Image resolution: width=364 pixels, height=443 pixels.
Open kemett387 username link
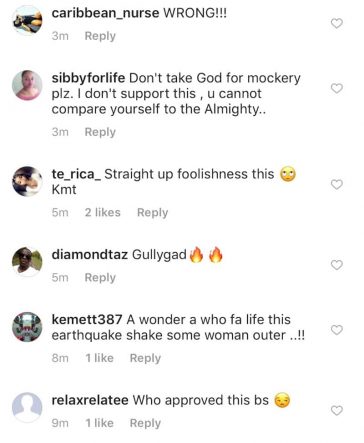click(87, 319)
